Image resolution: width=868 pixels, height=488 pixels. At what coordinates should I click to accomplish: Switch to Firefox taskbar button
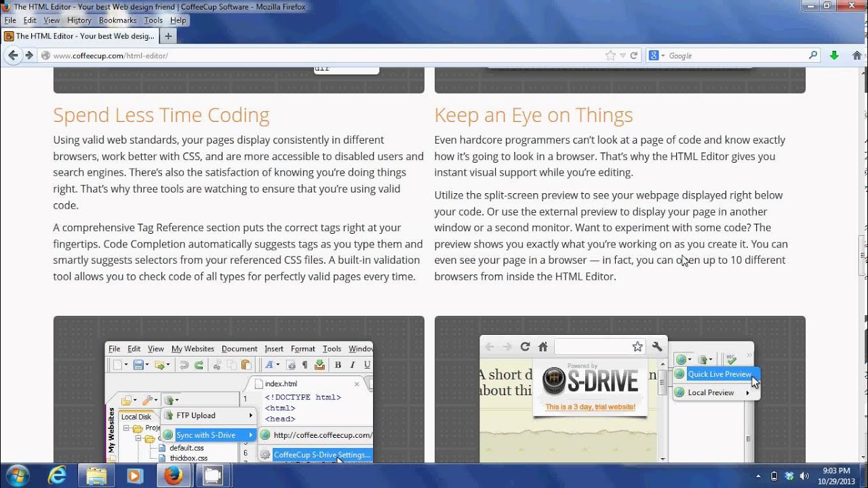[x=174, y=476]
